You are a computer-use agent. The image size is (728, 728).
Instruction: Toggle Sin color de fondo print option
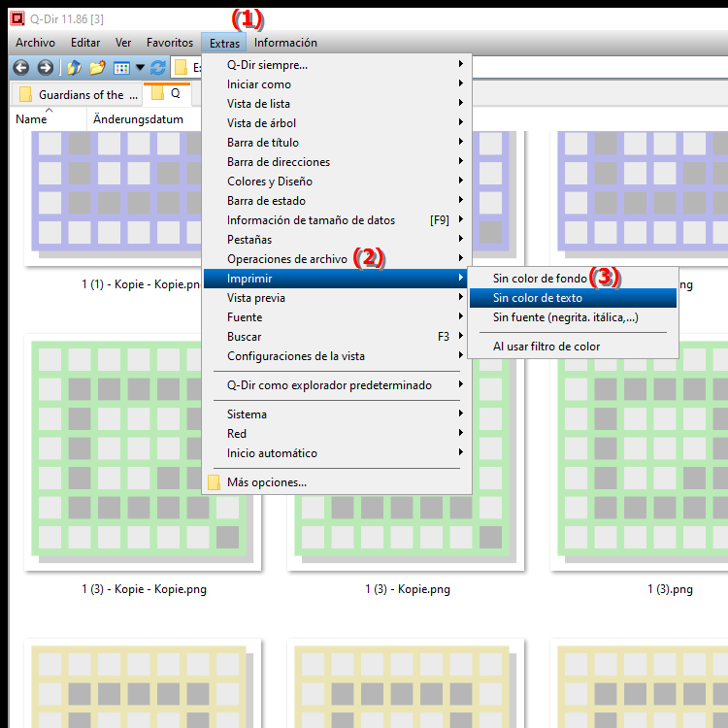[x=573, y=279]
